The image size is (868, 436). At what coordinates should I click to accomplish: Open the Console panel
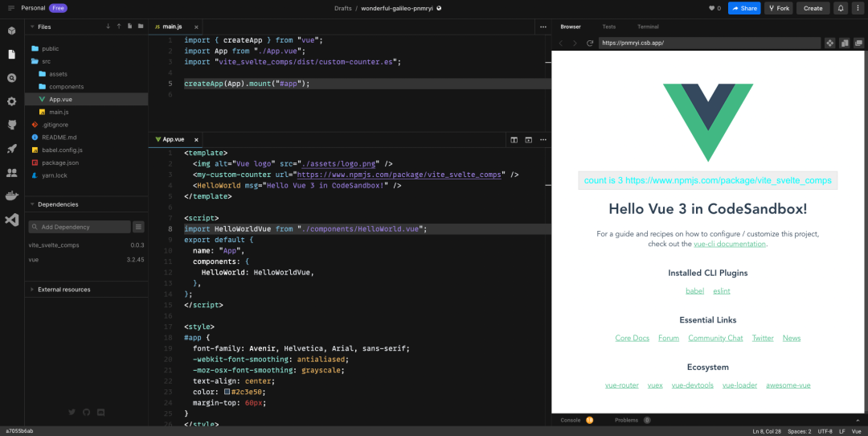pyautogui.click(x=576, y=421)
